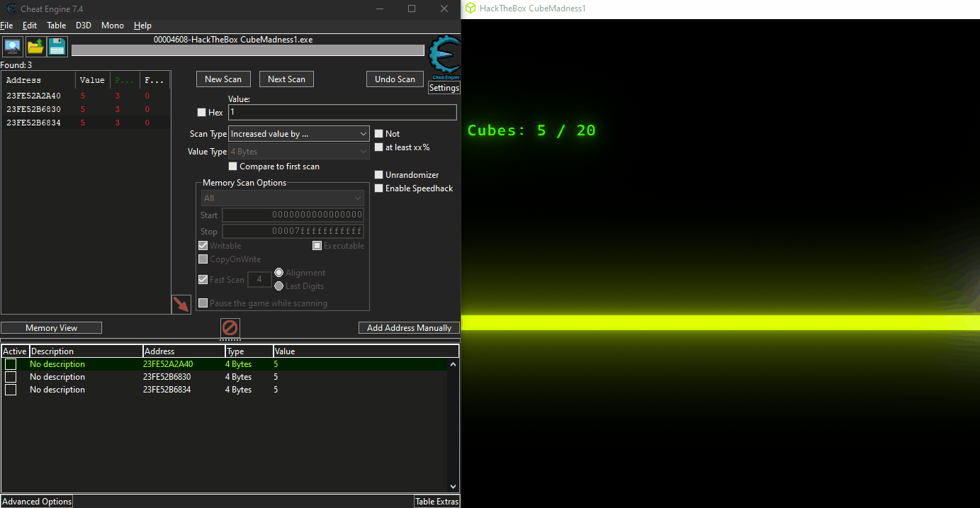This screenshot has width=980, height=508.
Task: Select the Alignment radio button
Action: (x=278, y=273)
